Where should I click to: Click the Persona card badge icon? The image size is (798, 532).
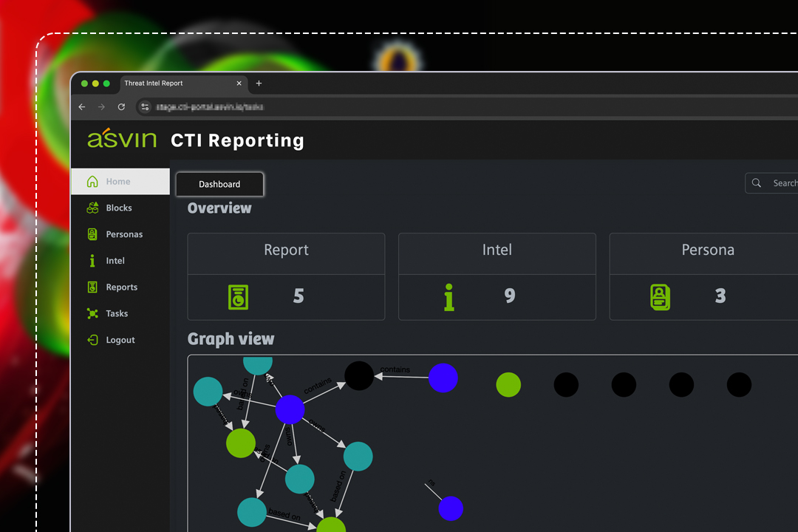pos(660,296)
